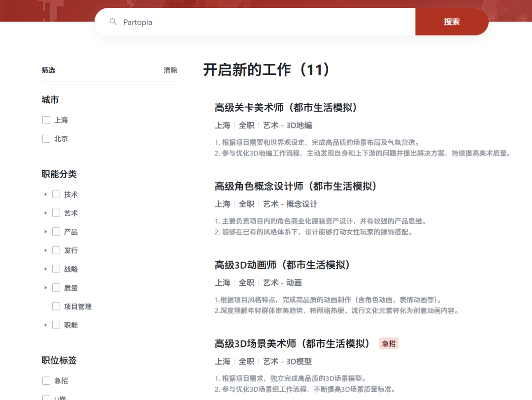The height and width of the screenshot is (400, 532).
Task: Open the 高级3D场景美术师 job listing
Action: point(292,343)
